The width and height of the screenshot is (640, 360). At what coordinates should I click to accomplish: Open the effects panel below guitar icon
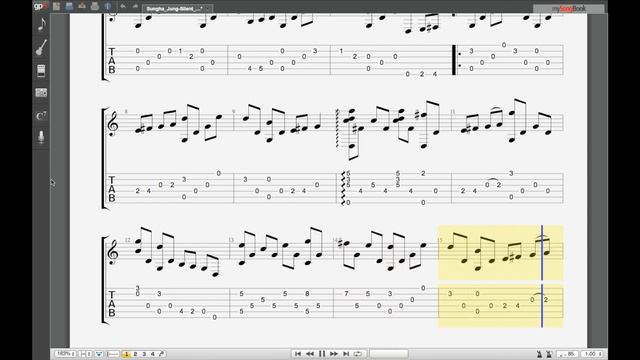click(41, 70)
